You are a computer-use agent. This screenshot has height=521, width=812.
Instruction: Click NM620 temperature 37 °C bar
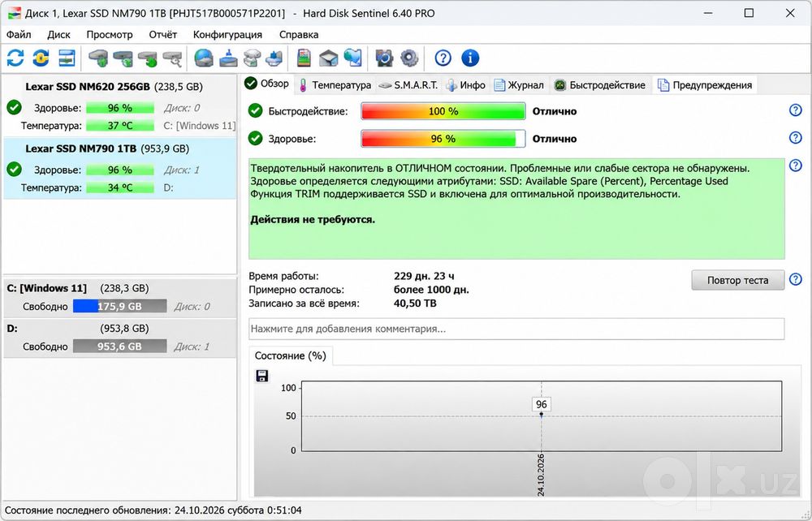pyautogui.click(x=120, y=126)
